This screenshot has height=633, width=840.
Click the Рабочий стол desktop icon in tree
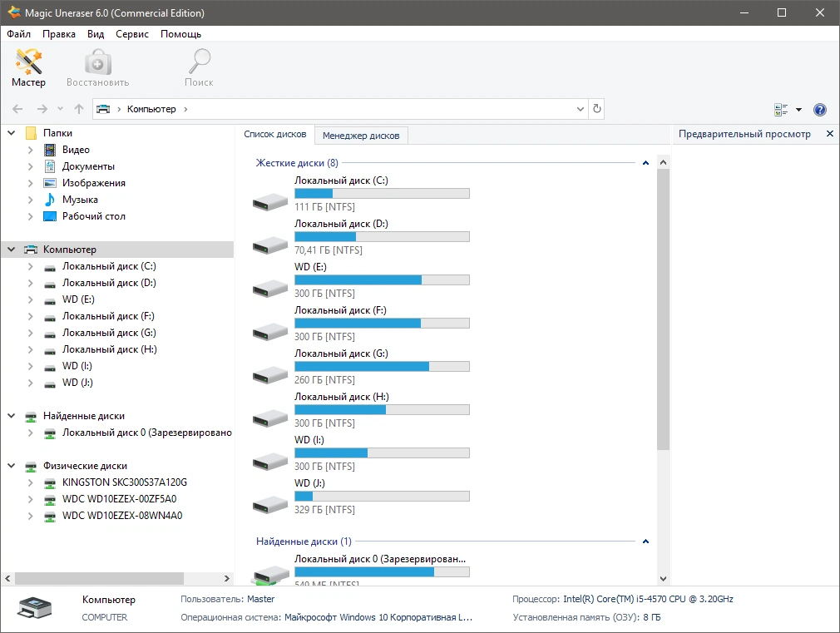49,216
